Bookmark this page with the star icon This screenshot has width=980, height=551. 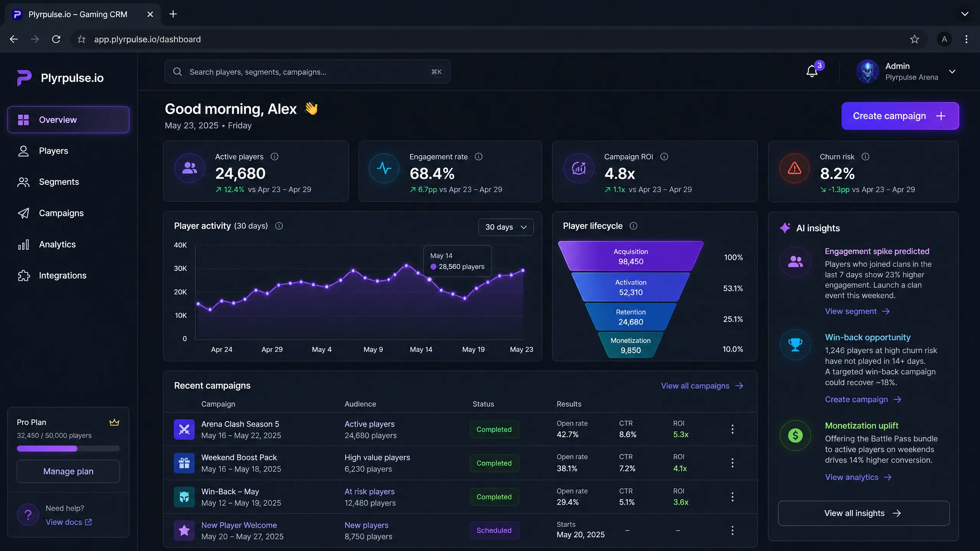915,39
